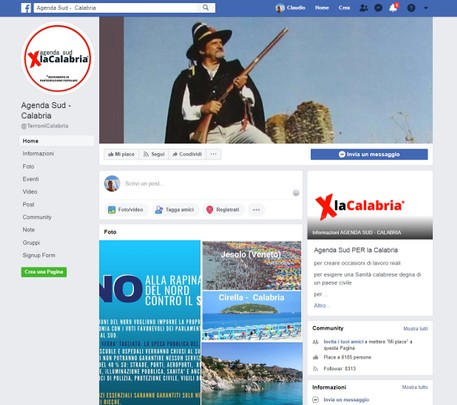457x405 pixels.
Task: Select Note in page sidebar
Action: point(29,229)
